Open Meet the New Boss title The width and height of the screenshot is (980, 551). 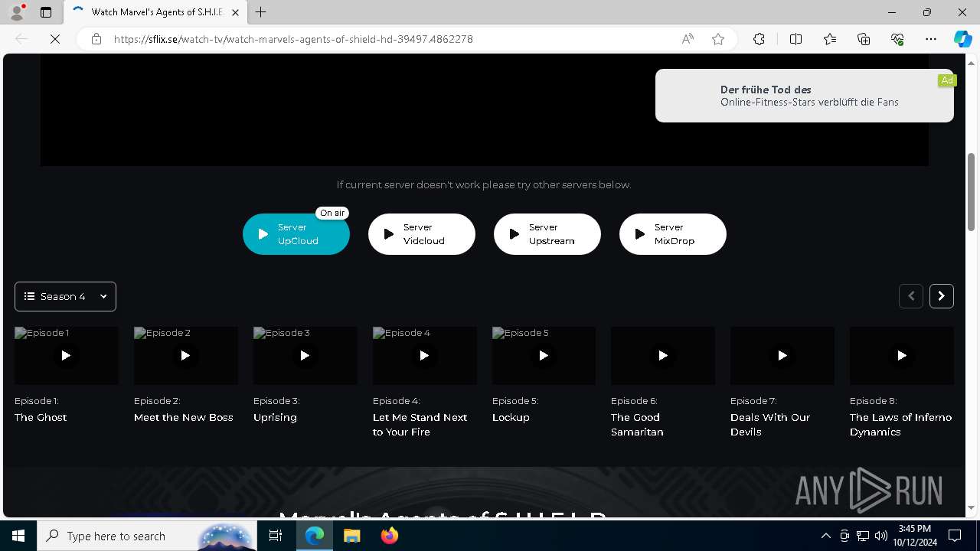coord(184,417)
